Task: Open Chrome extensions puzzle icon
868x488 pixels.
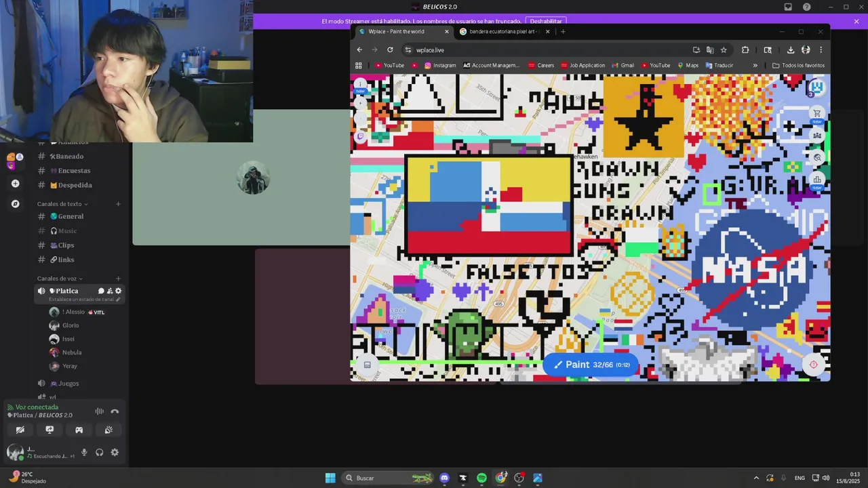Action: 745,49
